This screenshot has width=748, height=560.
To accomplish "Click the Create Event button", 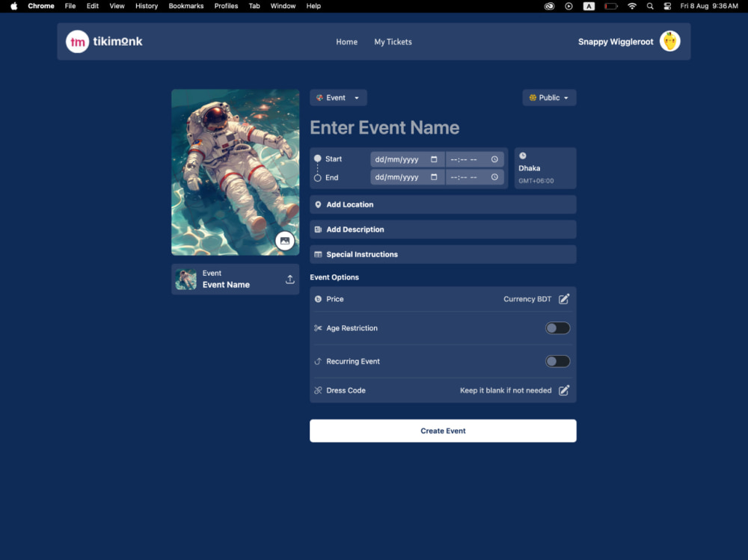I will tap(443, 431).
